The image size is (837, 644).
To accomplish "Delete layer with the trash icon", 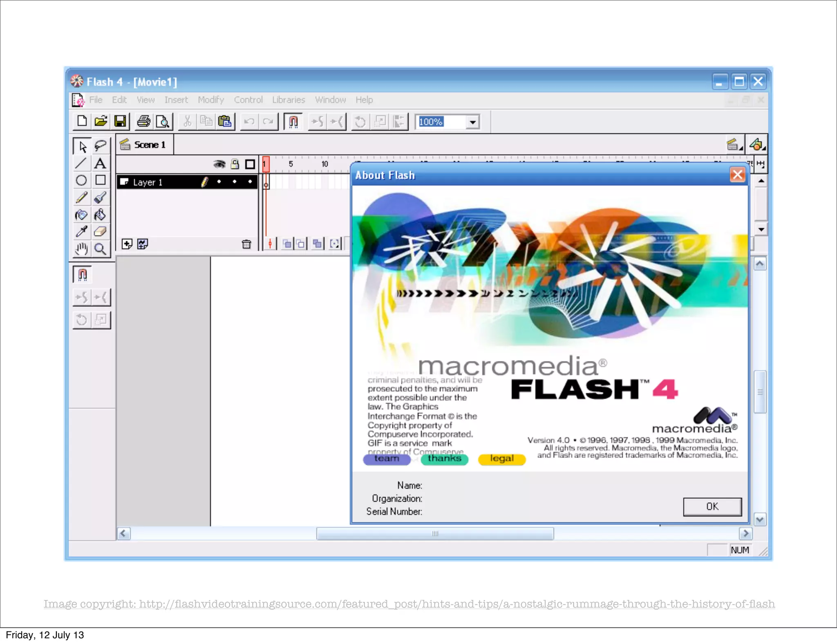I will point(246,244).
